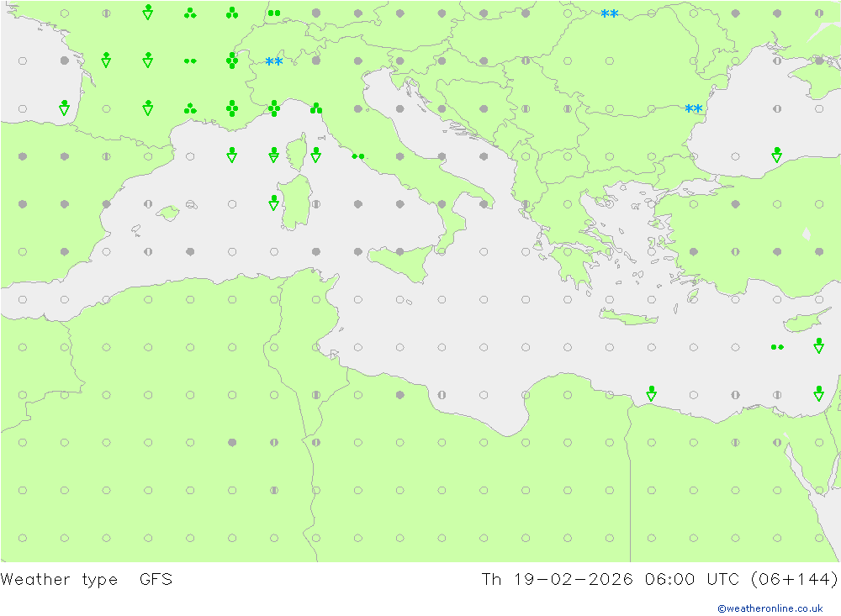Click the two-dot rain symbol on Italy's west coast
841x616 pixels.
(358, 156)
